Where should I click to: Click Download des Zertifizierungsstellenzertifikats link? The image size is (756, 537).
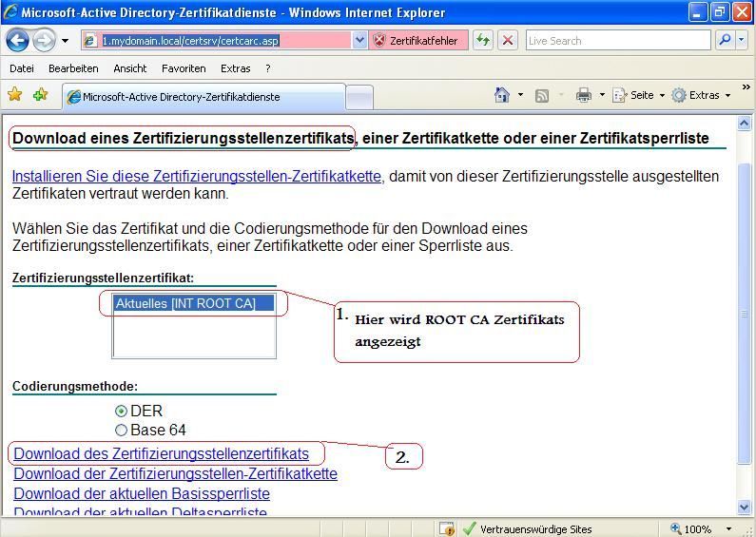point(161,454)
